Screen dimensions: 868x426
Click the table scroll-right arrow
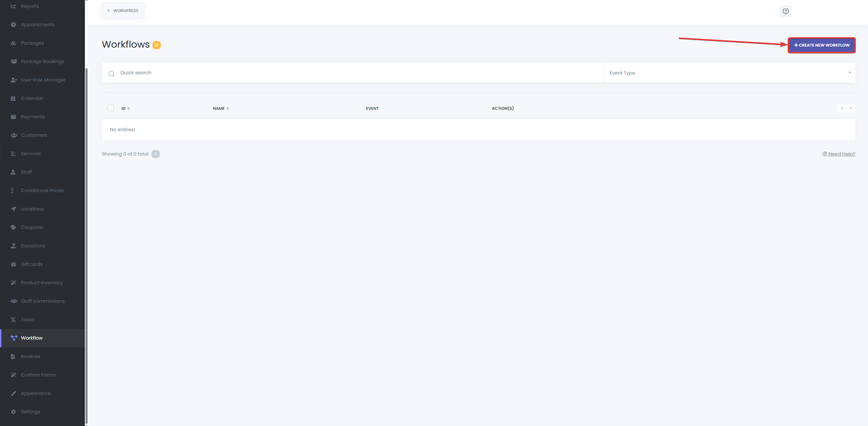850,109
